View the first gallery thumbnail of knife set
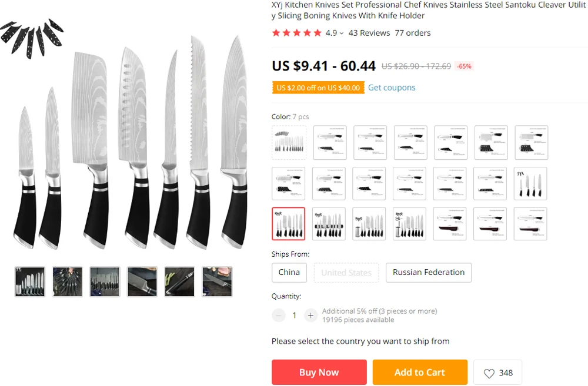 tap(30, 282)
